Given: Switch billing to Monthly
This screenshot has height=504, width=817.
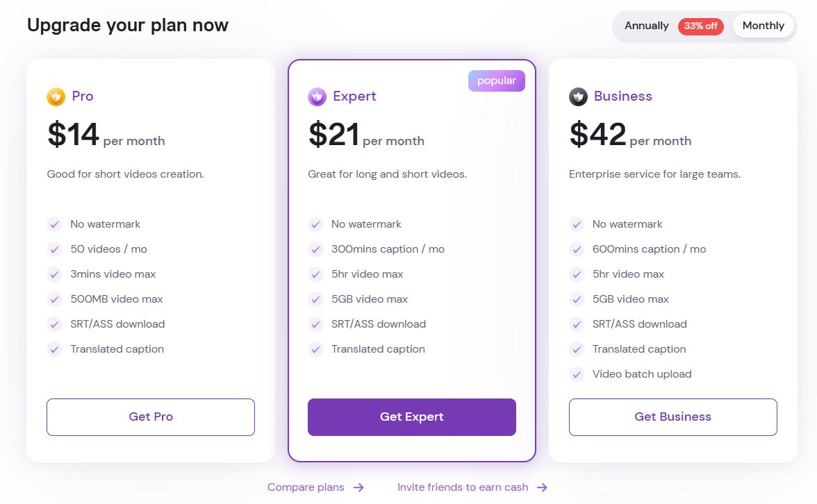Looking at the screenshot, I should tap(763, 26).
